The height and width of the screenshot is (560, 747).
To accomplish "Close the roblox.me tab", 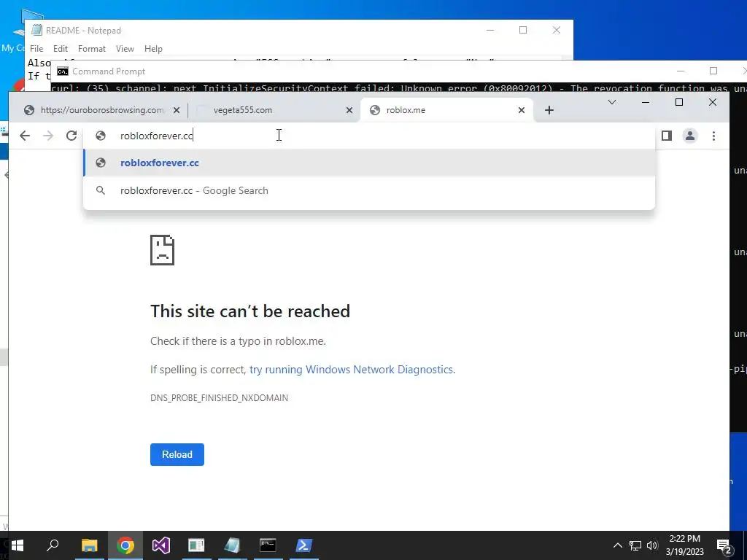I will pyautogui.click(x=522, y=110).
